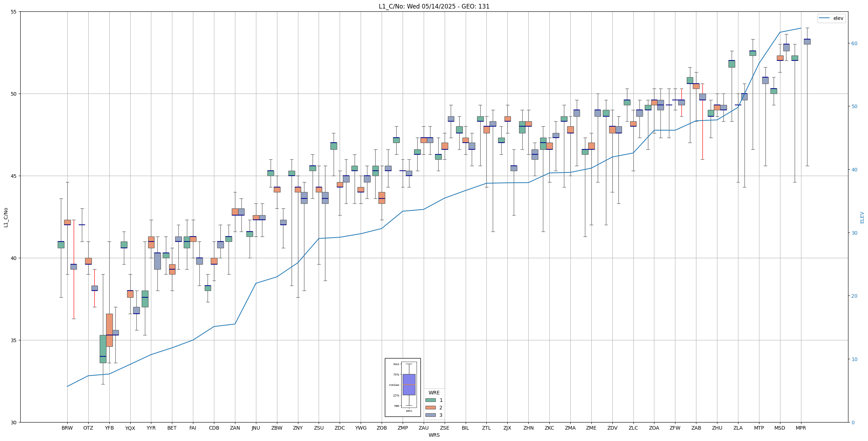
Task: Click the 55 tick on the left axis
Action: pos(14,12)
